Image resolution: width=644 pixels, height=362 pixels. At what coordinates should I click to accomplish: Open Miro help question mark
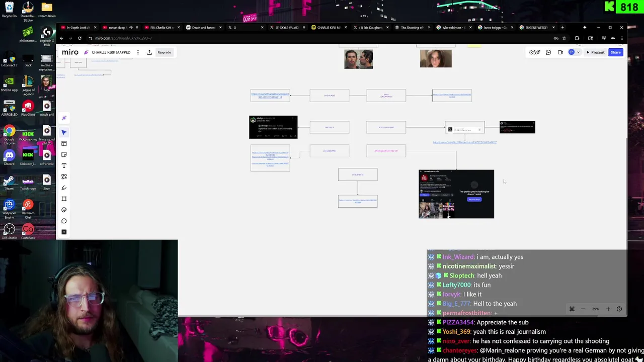tap(619, 309)
